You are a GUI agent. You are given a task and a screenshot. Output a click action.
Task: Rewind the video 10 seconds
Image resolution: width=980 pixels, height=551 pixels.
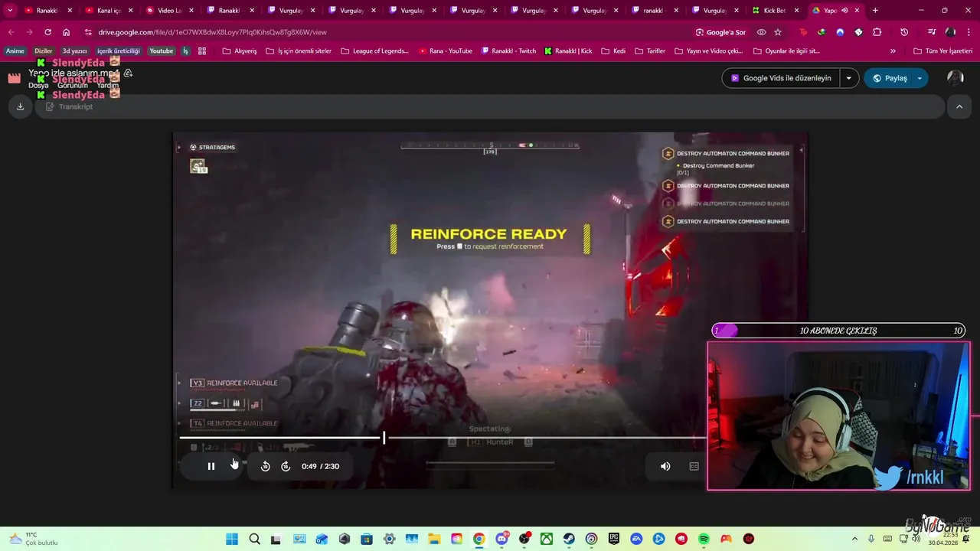coord(266,466)
